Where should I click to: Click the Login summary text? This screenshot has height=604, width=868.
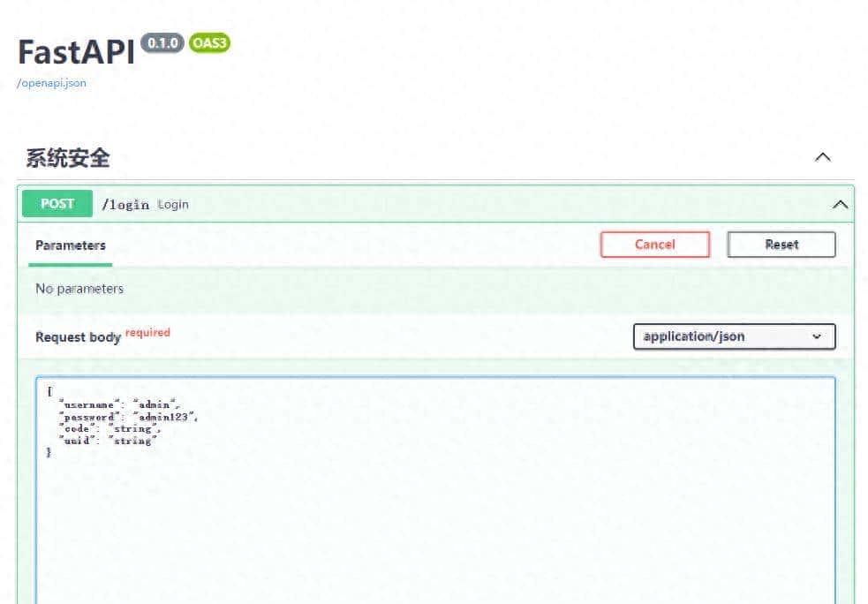(x=173, y=204)
